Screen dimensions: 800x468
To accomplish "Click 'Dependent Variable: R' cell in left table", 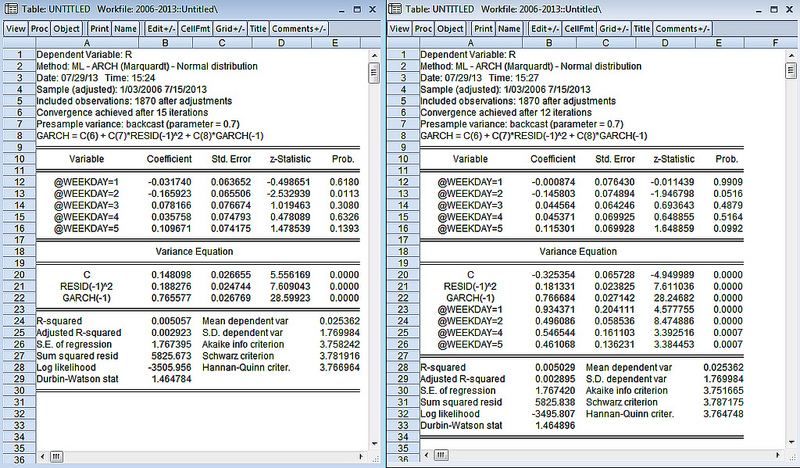I will (x=84, y=54).
